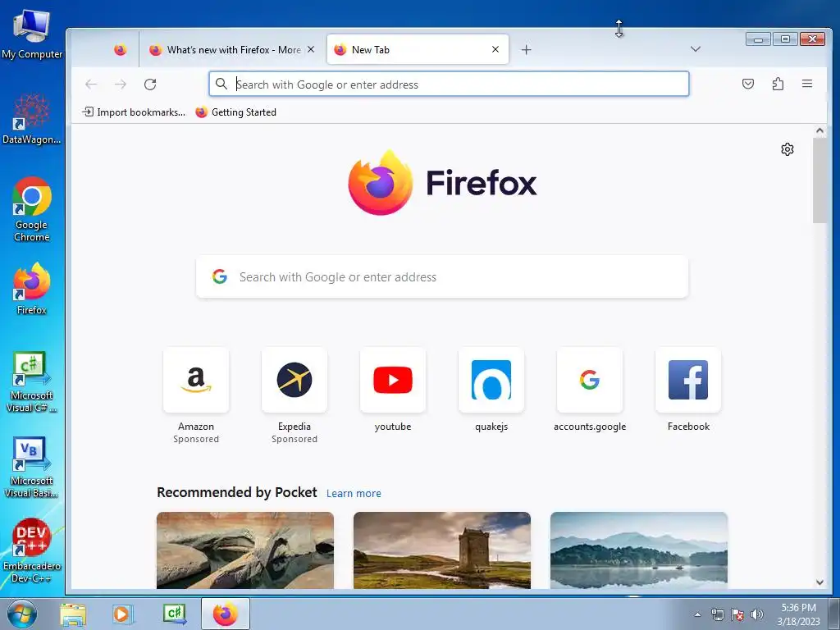Open the Extensions puzzle icon
This screenshot has width=840, height=630.
(778, 84)
